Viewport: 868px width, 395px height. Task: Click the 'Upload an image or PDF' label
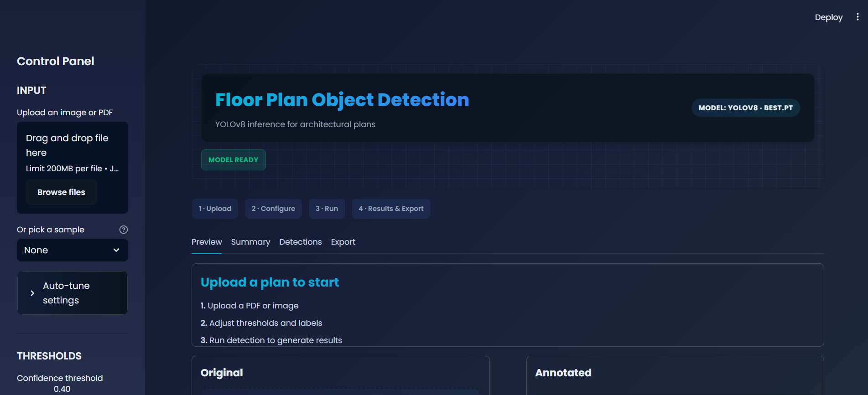click(x=65, y=113)
